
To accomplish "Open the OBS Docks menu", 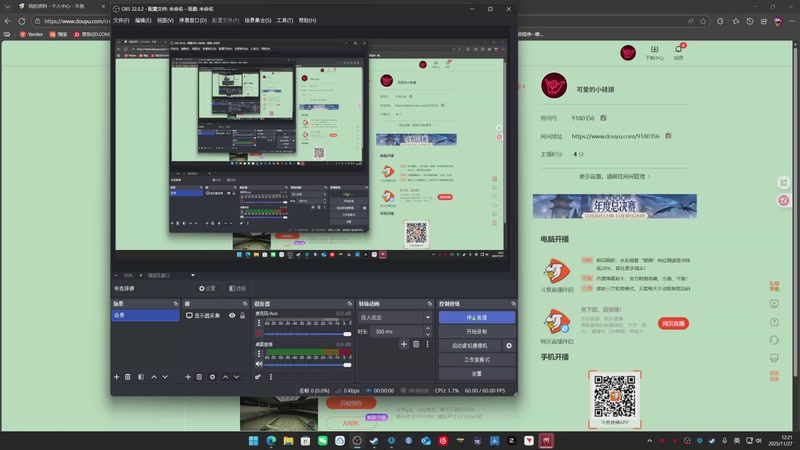I will (x=193, y=20).
